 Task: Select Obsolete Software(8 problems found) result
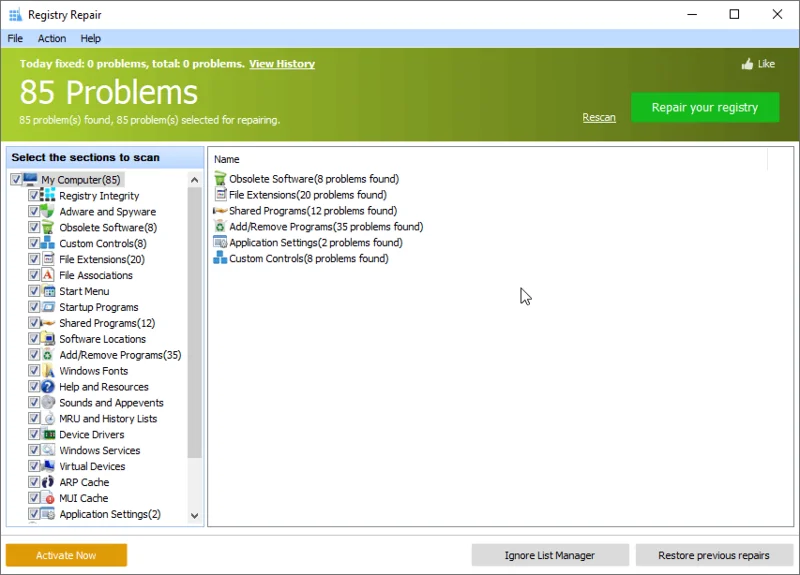(x=314, y=179)
